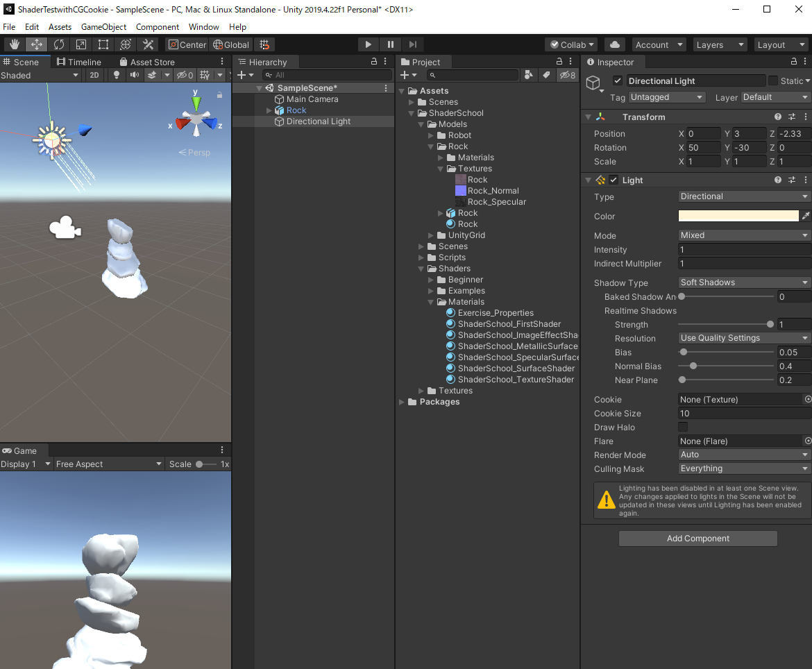Toggle scene audio speaker icon

click(x=135, y=75)
